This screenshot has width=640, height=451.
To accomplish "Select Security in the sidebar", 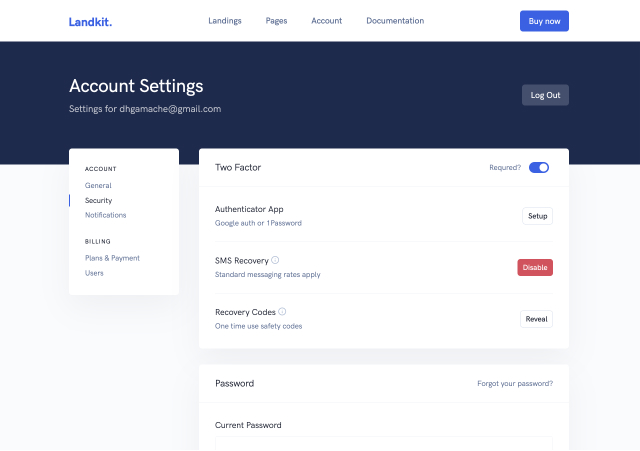I will tap(98, 201).
